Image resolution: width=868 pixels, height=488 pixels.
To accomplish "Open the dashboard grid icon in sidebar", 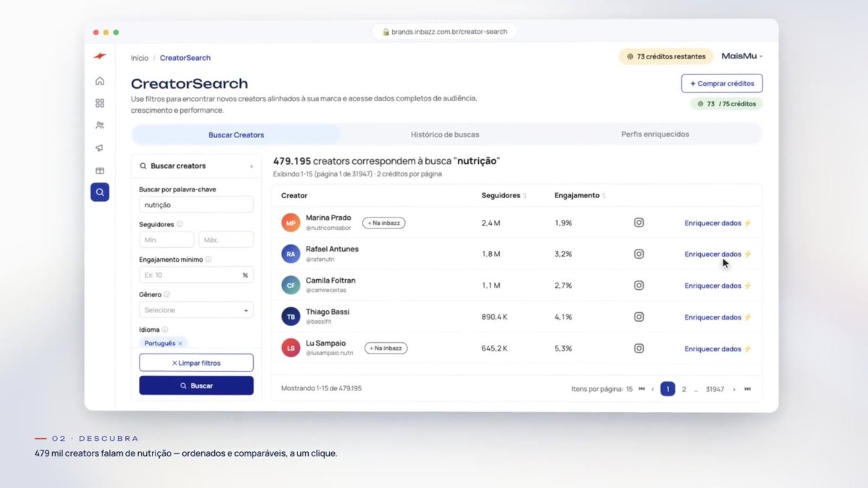I will (100, 103).
